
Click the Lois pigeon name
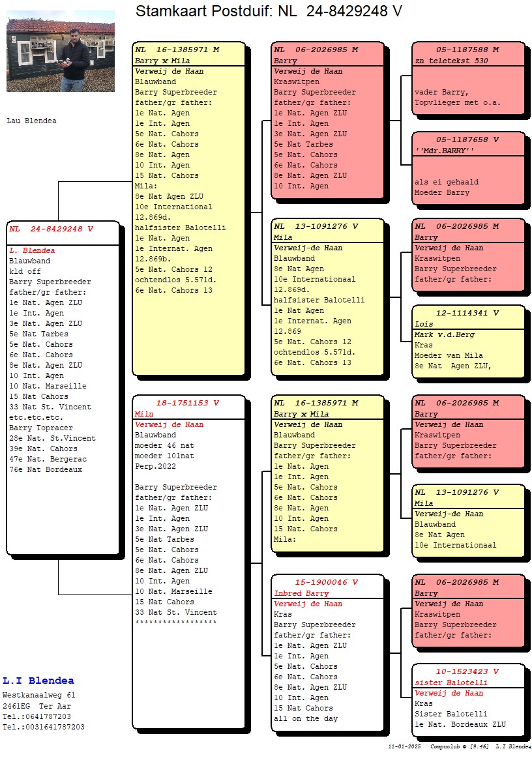pos(424,324)
